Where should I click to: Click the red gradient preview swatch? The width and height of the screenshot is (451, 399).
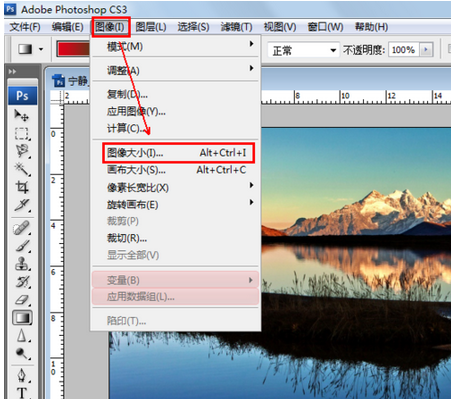(73, 49)
